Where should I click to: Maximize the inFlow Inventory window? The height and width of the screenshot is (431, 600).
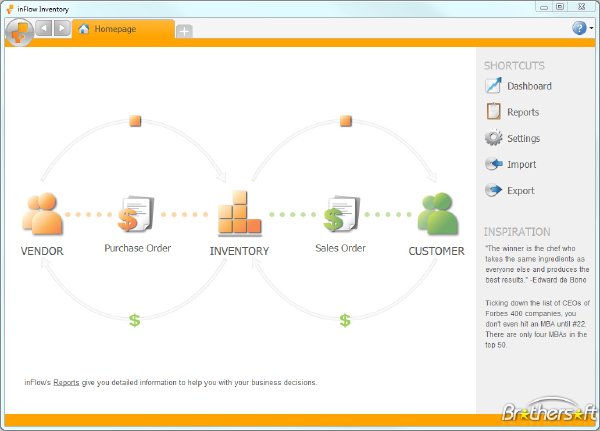pyautogui.click(x=560, y=7)
